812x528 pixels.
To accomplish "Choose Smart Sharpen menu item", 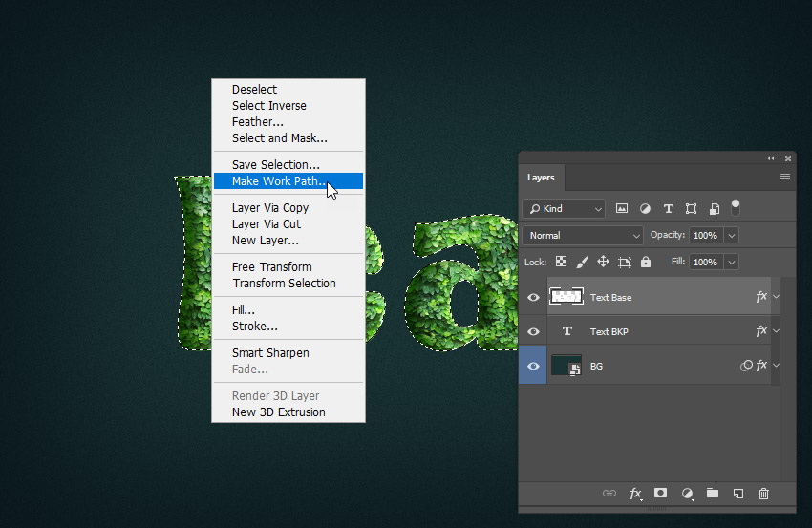I will 288,353.
